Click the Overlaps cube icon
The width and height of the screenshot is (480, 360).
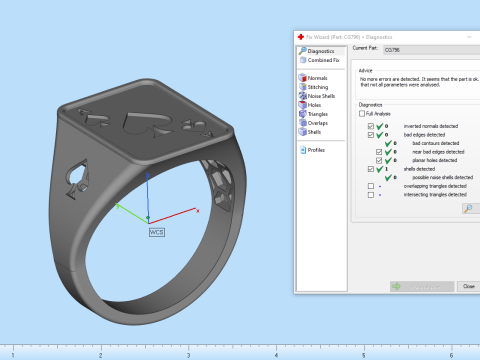click(303, 123)
